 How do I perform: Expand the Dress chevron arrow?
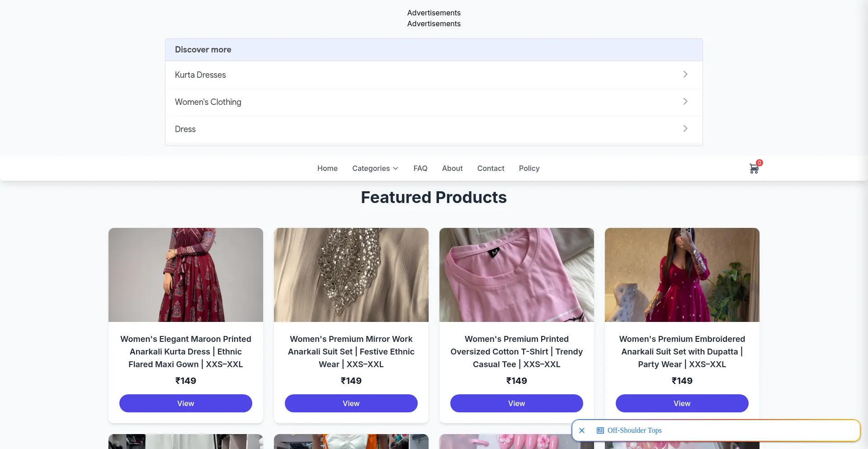point(685,128)
